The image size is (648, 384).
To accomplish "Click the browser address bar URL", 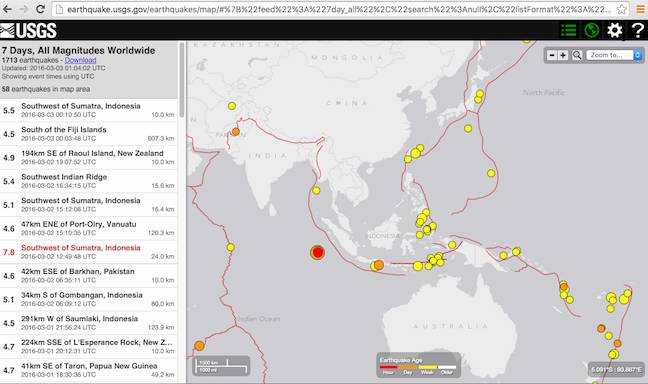I will 339,9.
